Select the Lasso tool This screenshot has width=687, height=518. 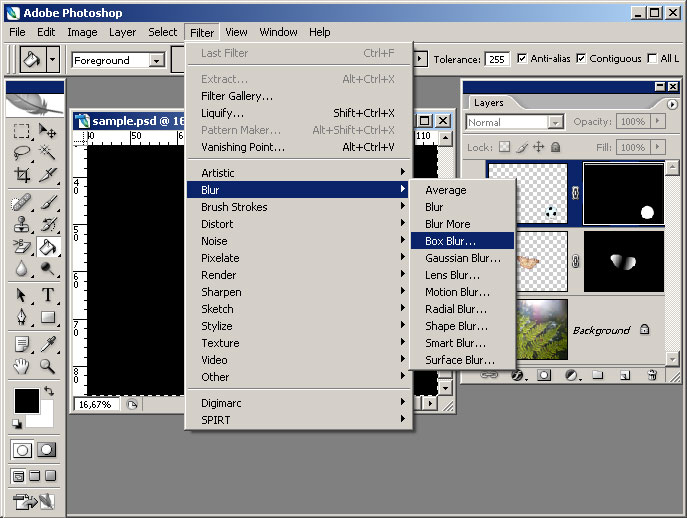(x=21, y=153)
